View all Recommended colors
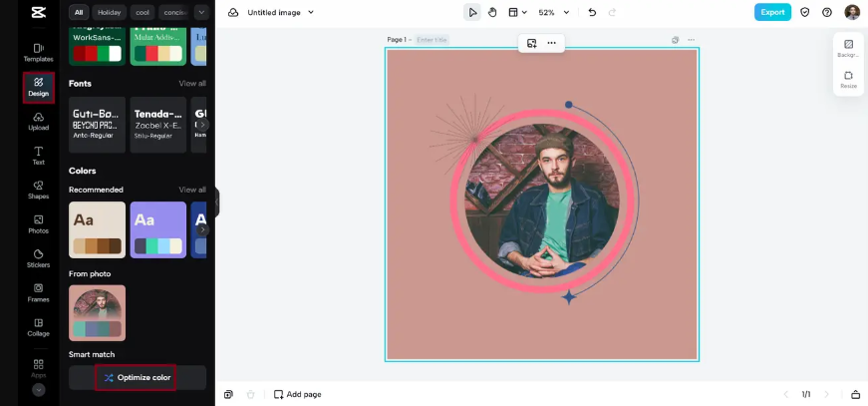Screen dimensions: 868x406 point(192,190)
